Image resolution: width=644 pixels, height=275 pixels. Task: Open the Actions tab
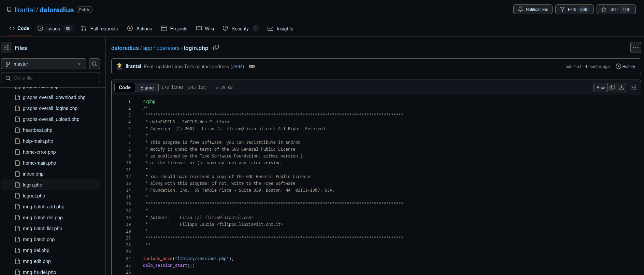(140, 28)
